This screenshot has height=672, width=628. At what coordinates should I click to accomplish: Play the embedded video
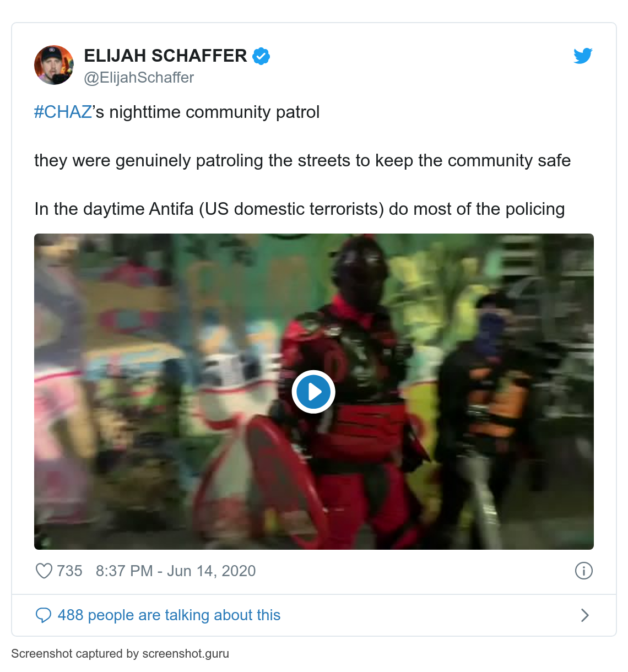click(x=313, y=392)
